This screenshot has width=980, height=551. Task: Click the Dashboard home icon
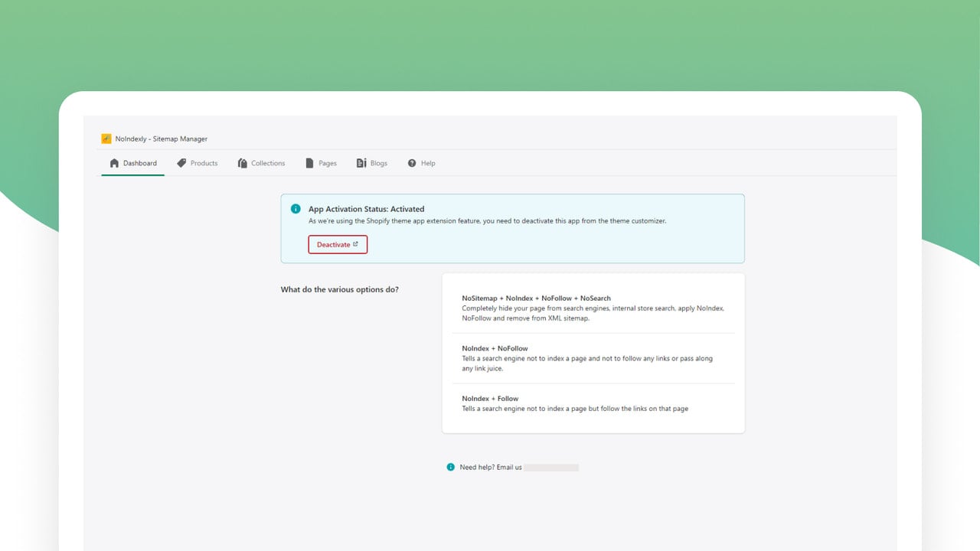coord(115,163)
